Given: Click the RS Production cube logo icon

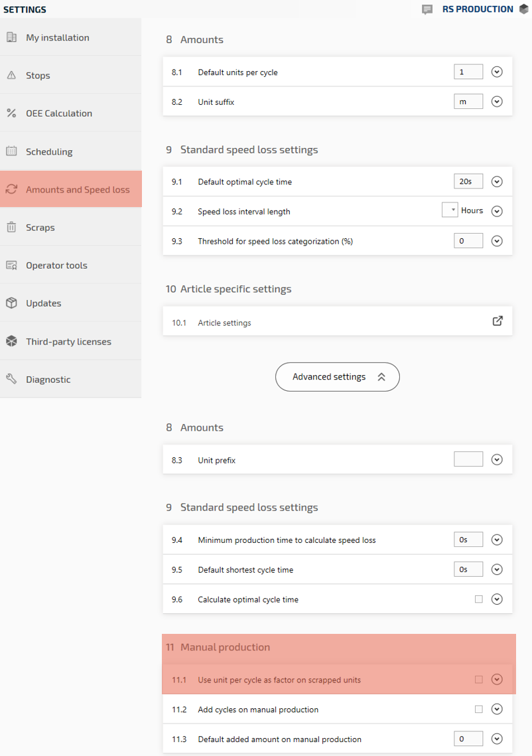Looking at the screenshot, I should [523, 9].
